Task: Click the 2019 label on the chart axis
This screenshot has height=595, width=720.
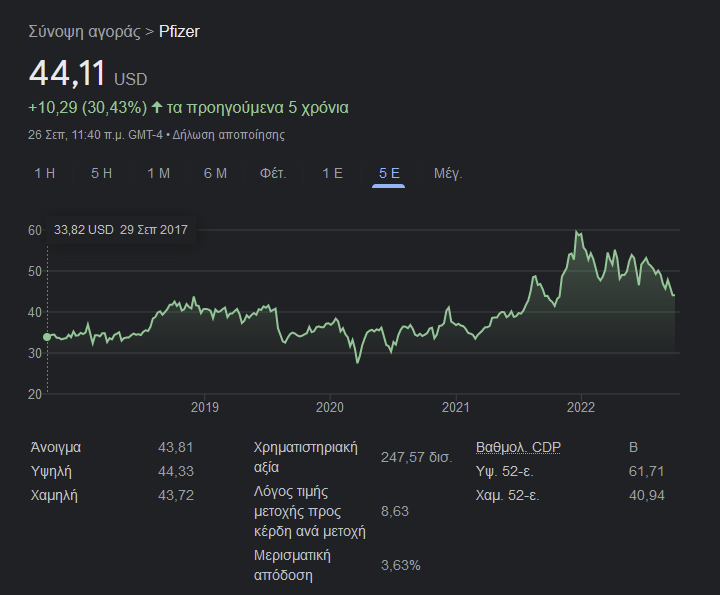Action: [x=205, y=407]
